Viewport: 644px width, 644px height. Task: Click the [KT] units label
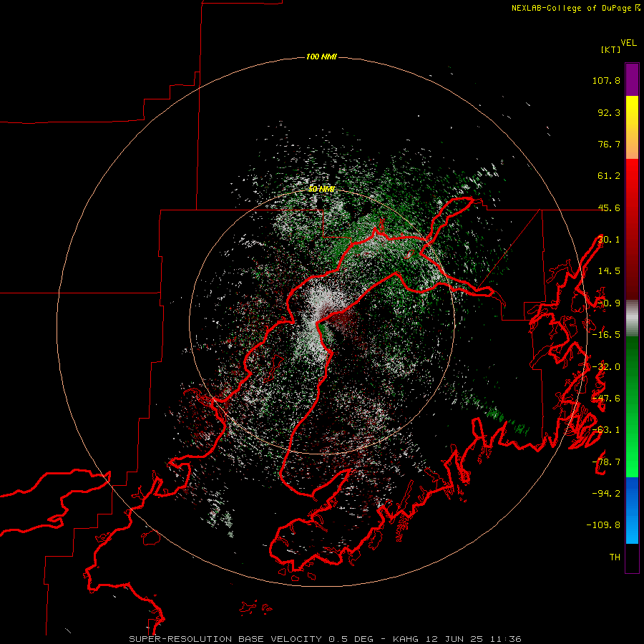pyautogui.click(x=611, y=49)
